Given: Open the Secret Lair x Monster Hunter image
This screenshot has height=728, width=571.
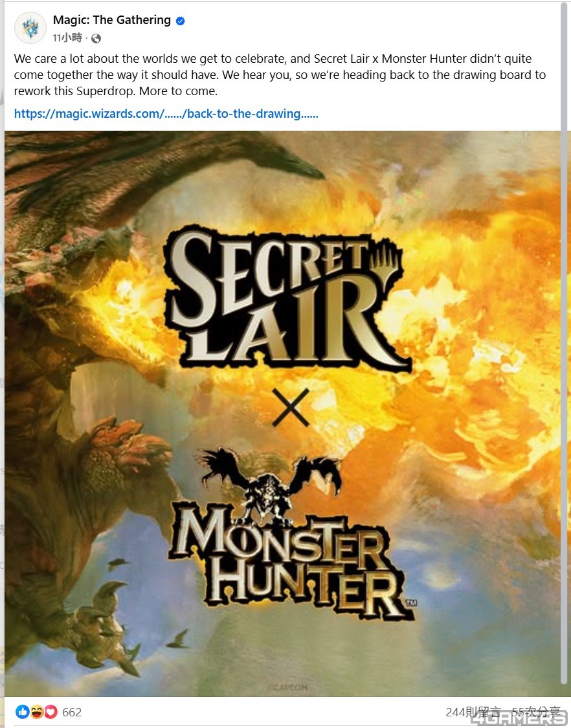Looking at the screenshot, I should (x=282, y=414).
